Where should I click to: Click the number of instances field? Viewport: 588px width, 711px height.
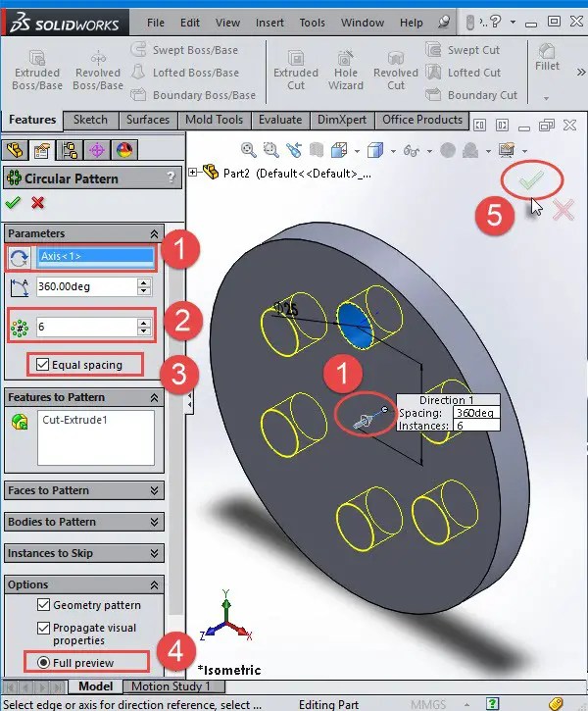(x=87, y=327)
